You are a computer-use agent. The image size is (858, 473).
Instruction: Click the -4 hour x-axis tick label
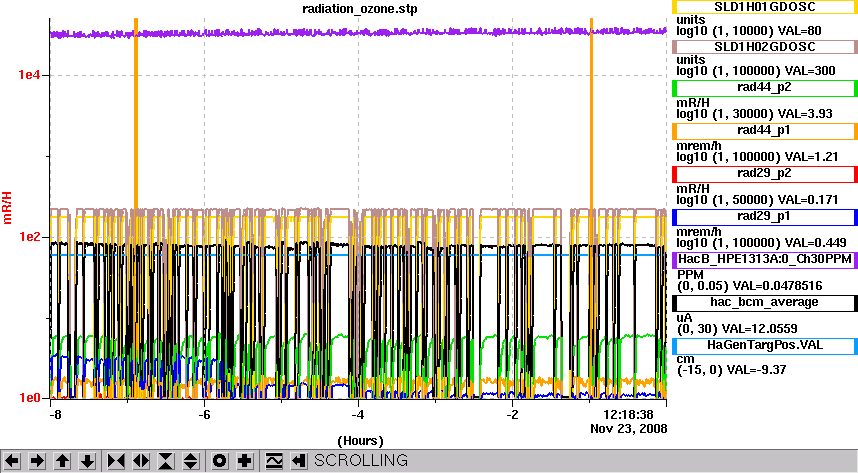[358, 414]
